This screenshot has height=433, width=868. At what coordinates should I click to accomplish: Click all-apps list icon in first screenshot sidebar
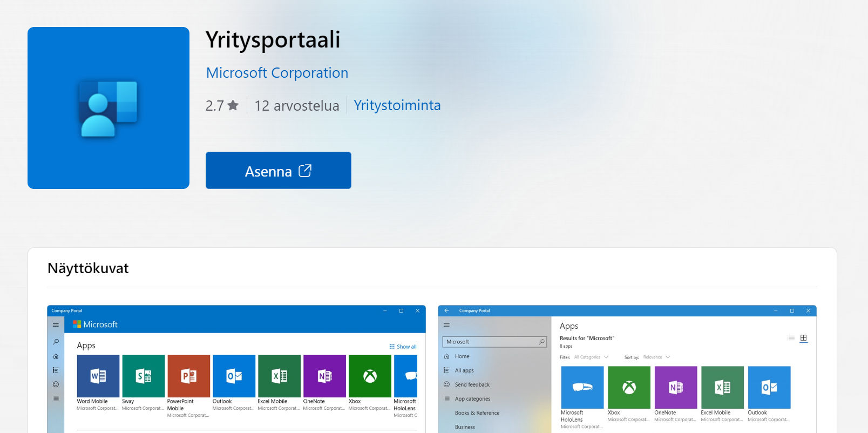[x=56, y=370]
